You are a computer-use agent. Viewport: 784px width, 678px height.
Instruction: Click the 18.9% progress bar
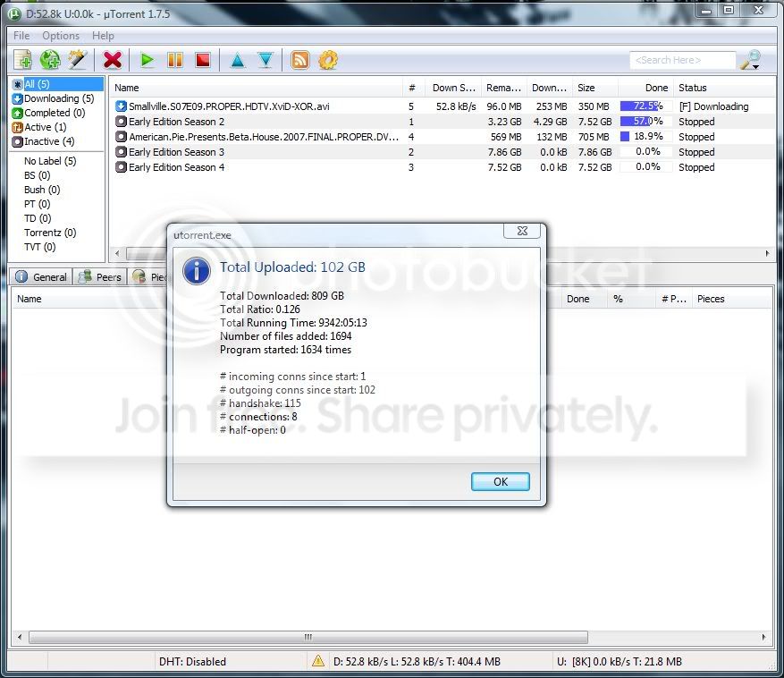(x=645, y=136)
